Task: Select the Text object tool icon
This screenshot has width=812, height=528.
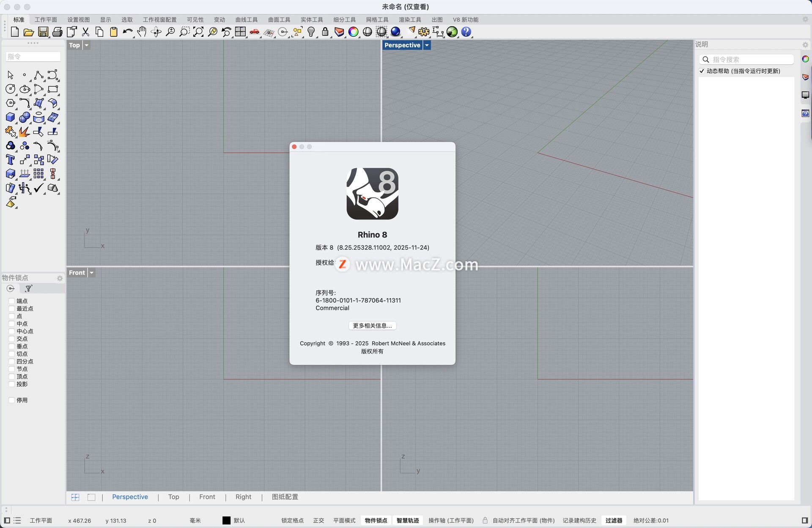Action: coord(10,160)
